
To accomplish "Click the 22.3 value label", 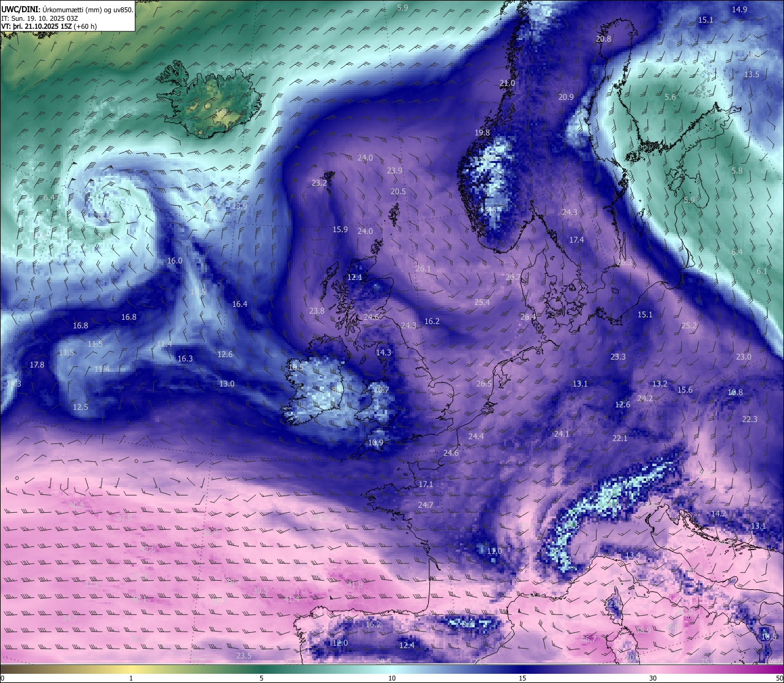I will tap(750, 419).
